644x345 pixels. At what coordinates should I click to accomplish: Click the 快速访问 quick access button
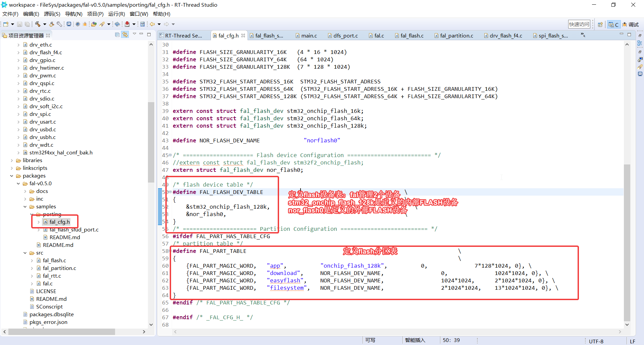tap(579, 24)
